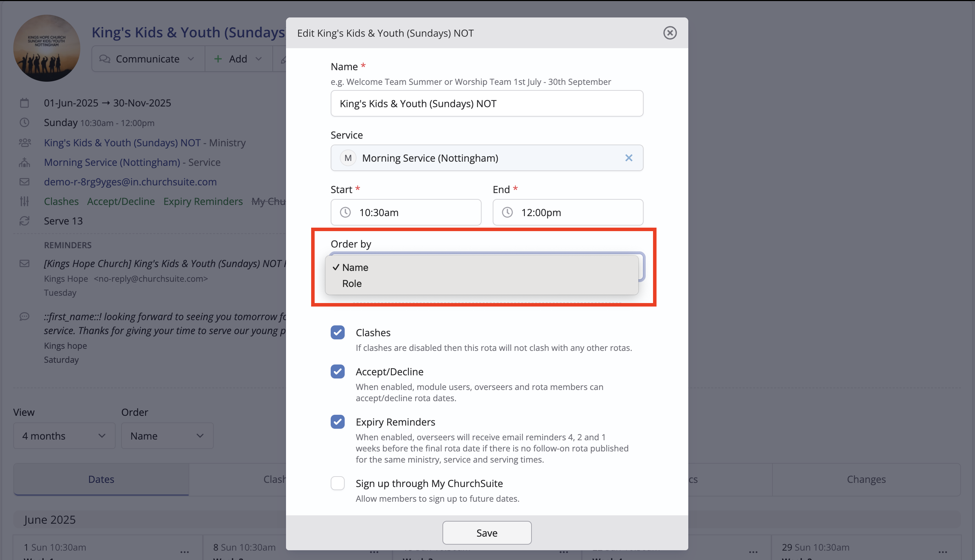
Task: Save the rota changes
Action: (486, 533)
